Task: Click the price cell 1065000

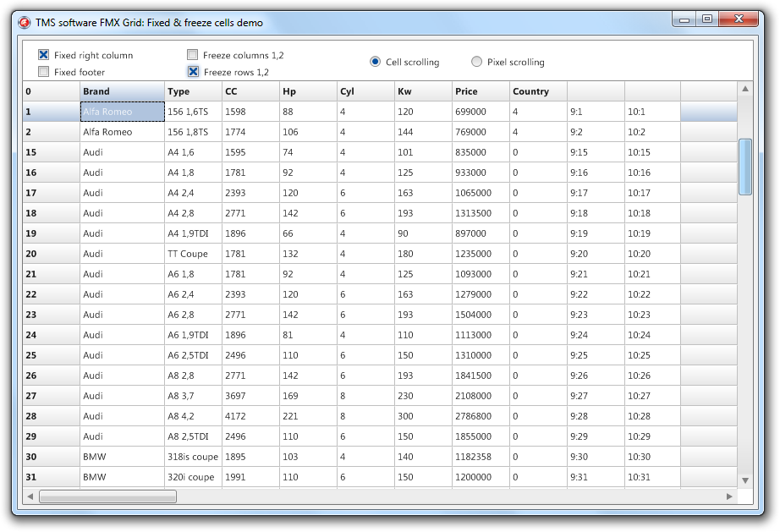Action: coord(481,193)
